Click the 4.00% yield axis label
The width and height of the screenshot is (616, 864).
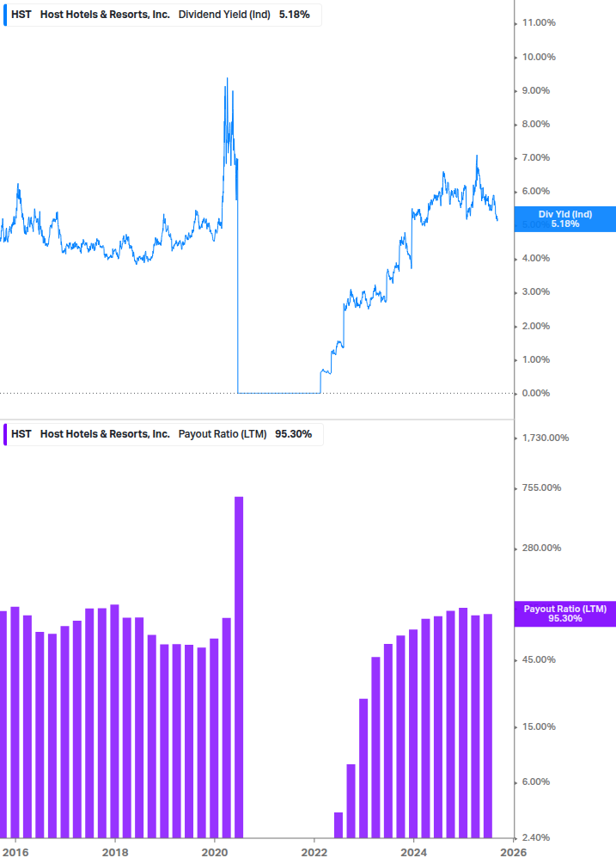[535, 258]
